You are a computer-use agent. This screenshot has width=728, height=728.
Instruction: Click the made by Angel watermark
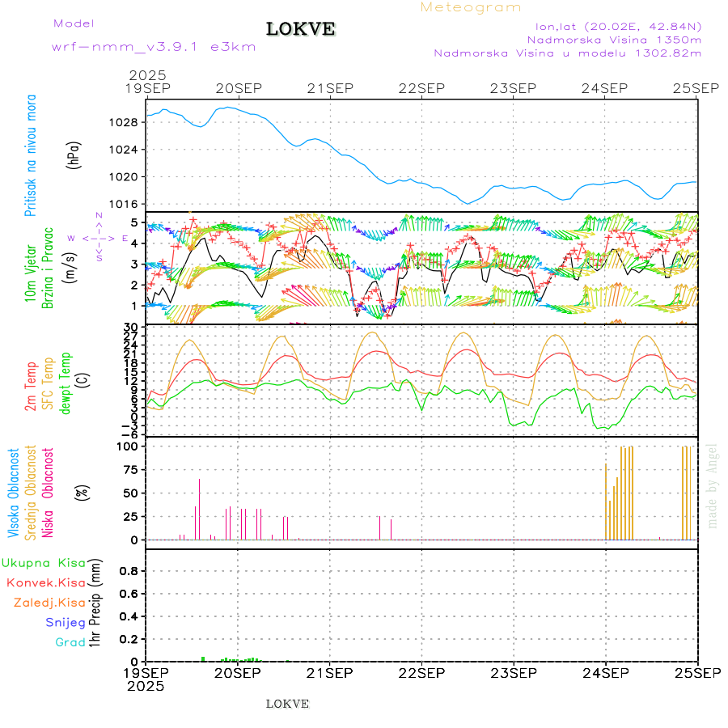coord(713,485)
